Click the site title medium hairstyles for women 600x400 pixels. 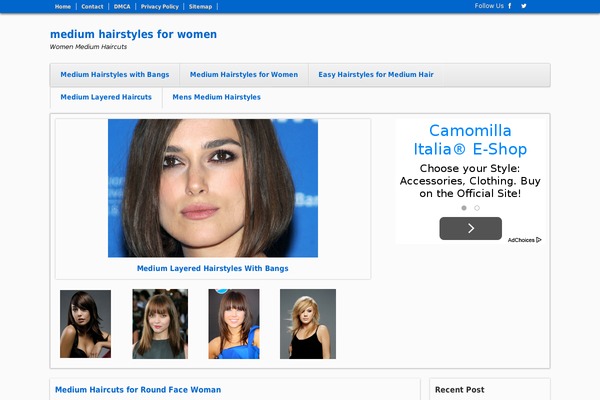point(133,34)
